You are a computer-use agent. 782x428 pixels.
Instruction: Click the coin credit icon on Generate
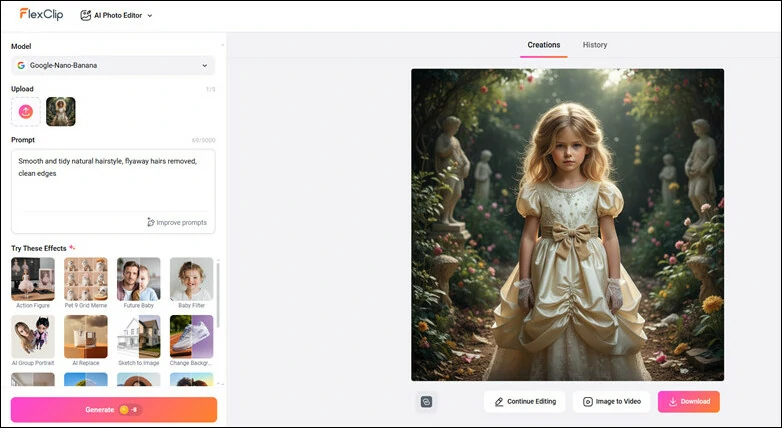[x=124, y=410]
